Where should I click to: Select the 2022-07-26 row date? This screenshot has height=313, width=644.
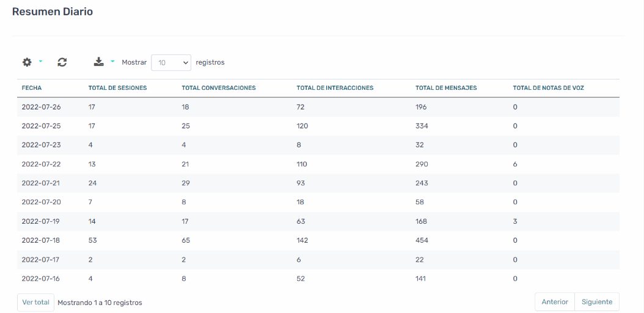(41, 107)
